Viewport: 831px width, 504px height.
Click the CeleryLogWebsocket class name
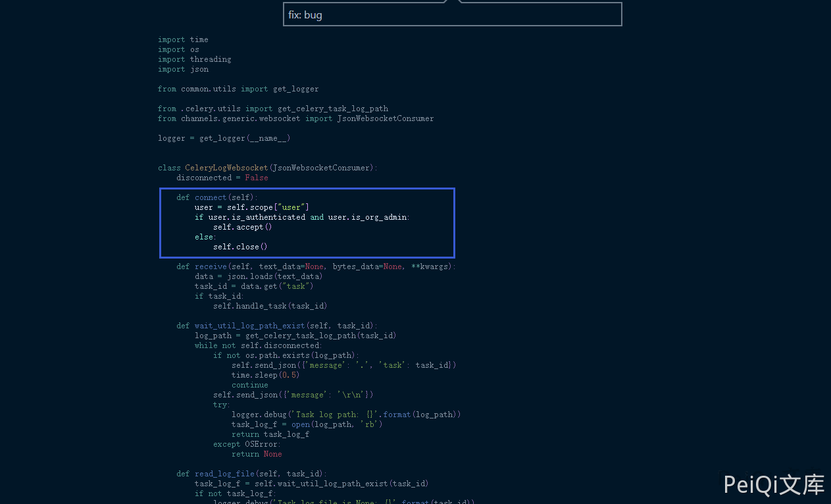coord(226,168)
